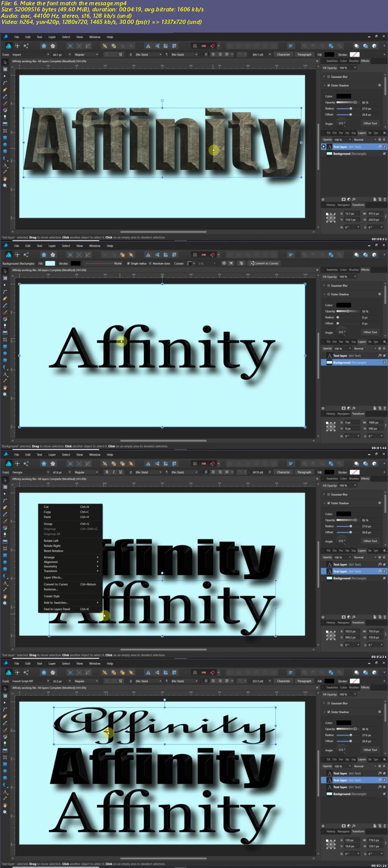Uncheck Outer Shadow in the first frame

(329, 85)
